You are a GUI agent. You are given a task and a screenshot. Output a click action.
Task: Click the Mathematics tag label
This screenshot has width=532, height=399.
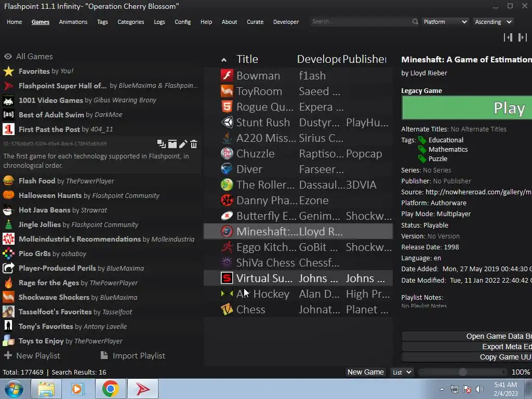[448, 149]
